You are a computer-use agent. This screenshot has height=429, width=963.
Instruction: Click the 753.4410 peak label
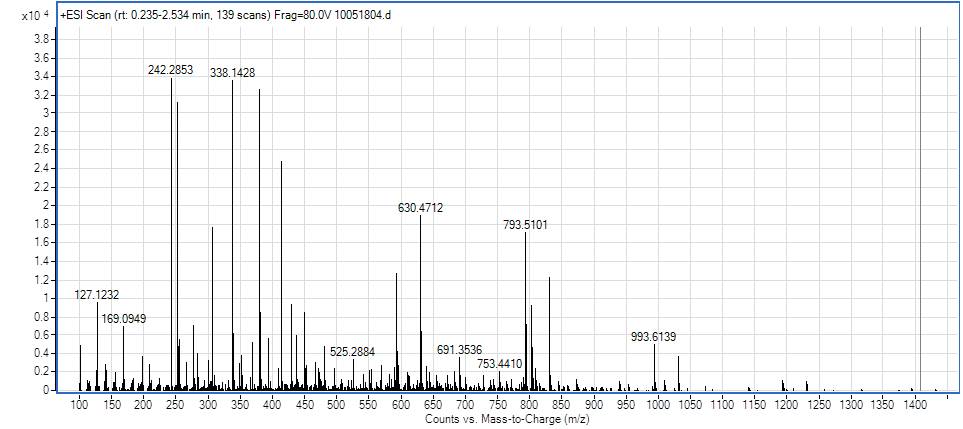[x=499, y=363]
